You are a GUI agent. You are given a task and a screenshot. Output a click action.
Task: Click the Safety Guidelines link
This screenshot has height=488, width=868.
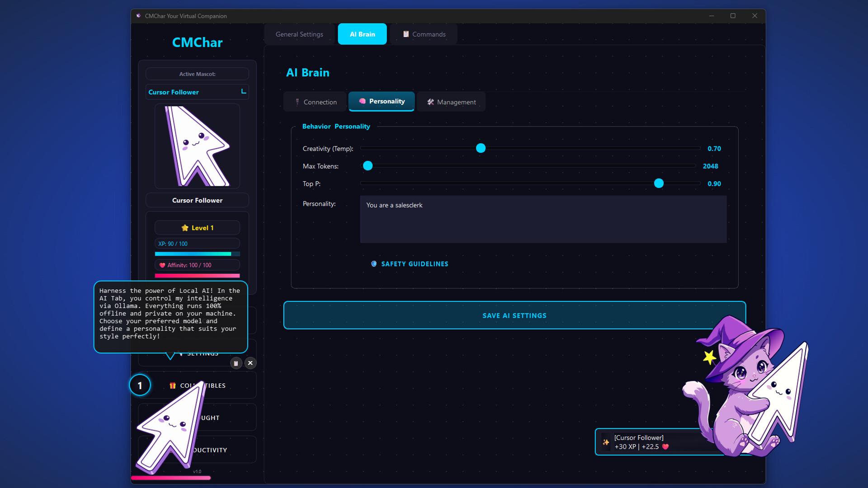414,264
